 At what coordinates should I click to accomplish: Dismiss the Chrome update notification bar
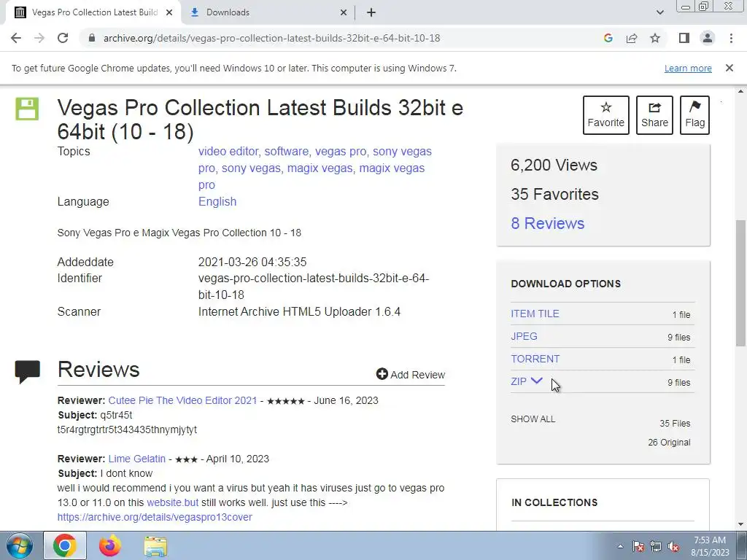click(729, 68)
